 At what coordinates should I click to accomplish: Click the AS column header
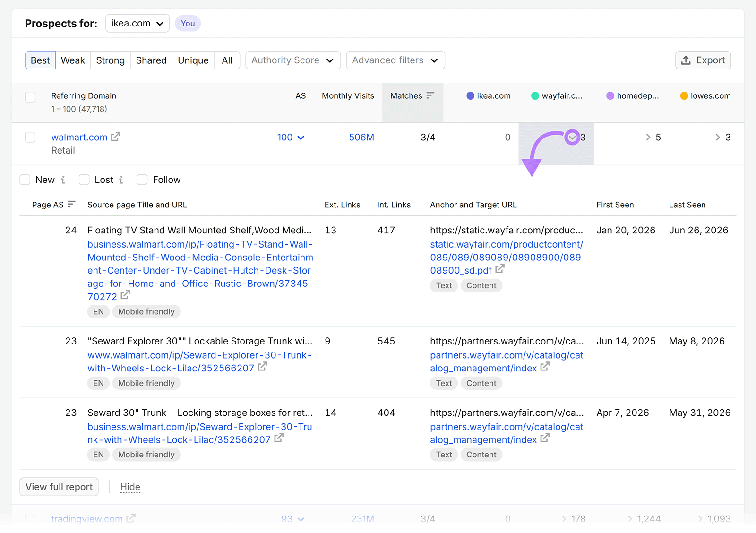point(301,95)
